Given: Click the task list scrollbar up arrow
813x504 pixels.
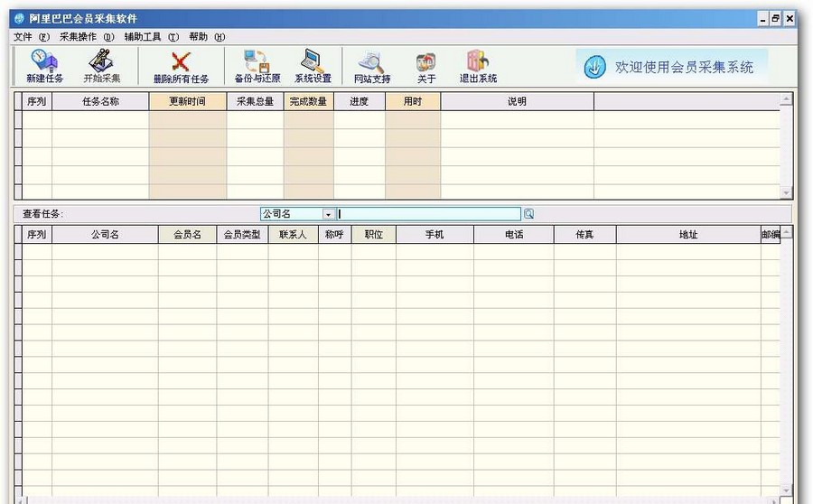Looking at the screenshot, I should click(x=786, y=98).
